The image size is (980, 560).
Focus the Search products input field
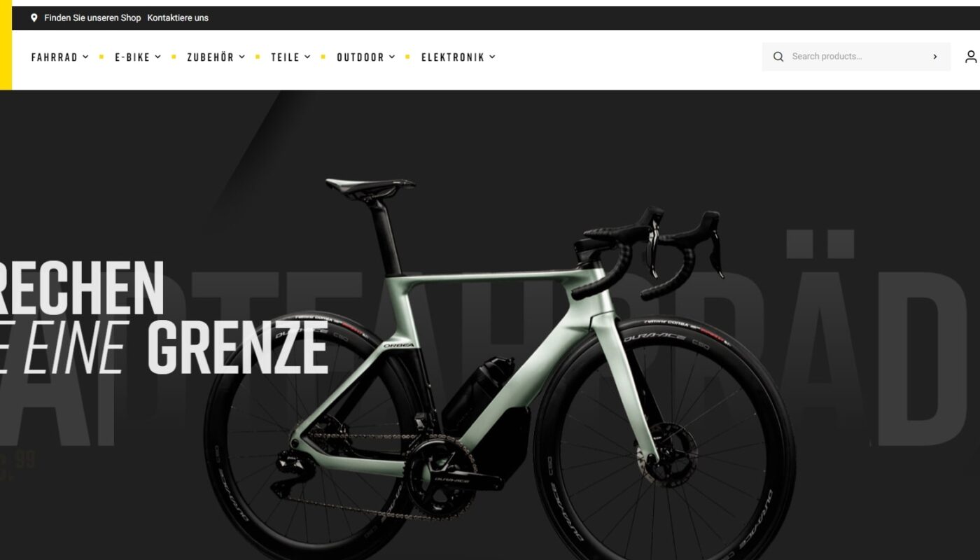pos(857,57)
